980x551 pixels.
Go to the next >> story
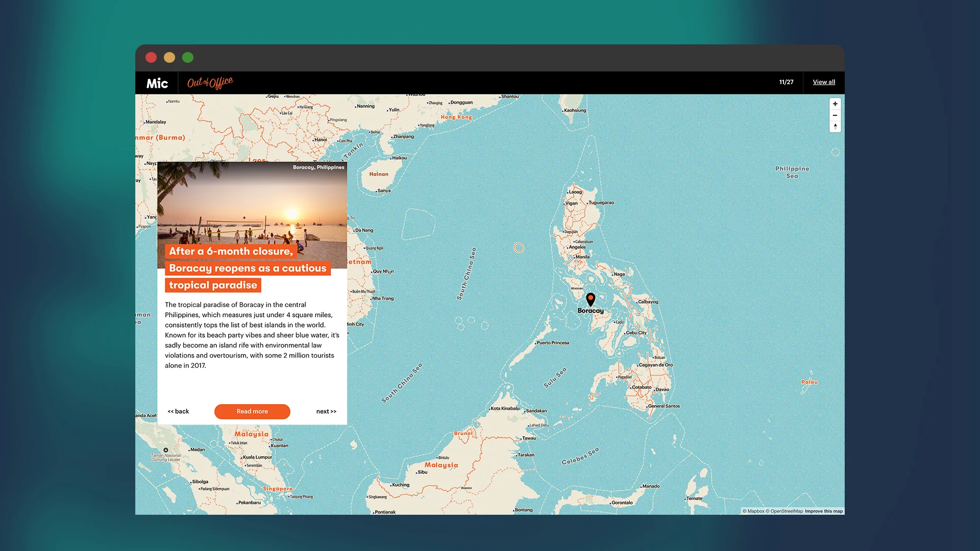[x=326, y=412]
